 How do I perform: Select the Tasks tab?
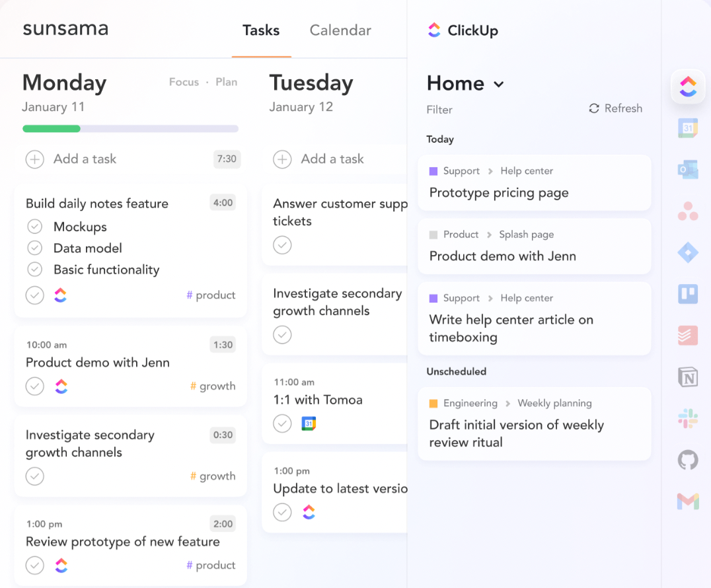click(x=261, y=30)
